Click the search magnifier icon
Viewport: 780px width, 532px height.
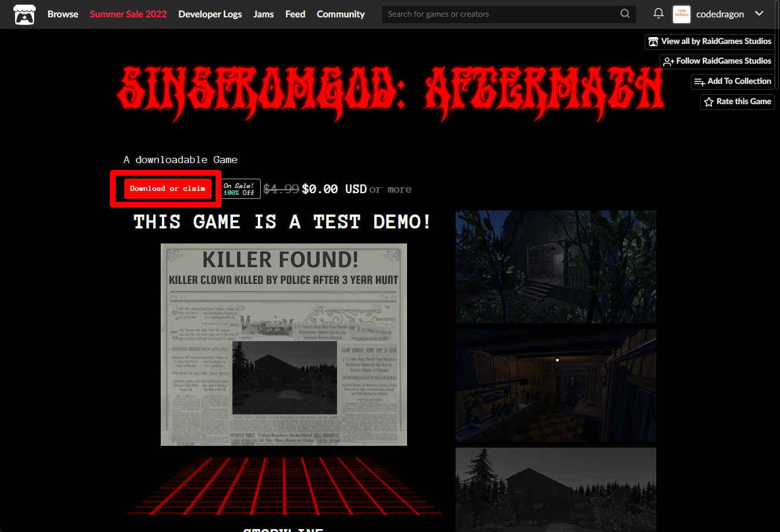point(625,14)
